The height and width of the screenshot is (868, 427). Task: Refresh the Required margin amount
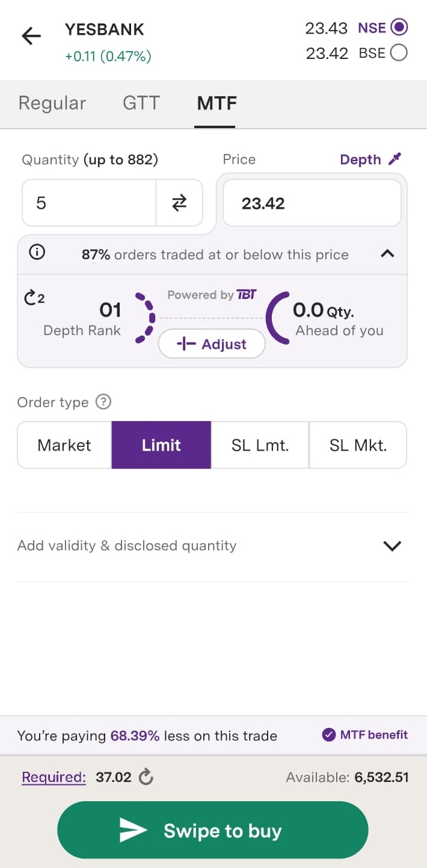146,777
